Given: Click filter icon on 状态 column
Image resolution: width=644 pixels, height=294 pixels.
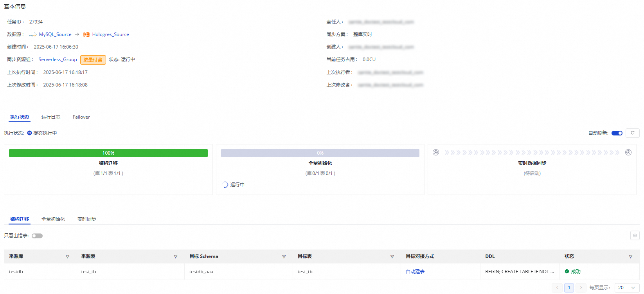Looking at the screenshot, I should (631, 257).
